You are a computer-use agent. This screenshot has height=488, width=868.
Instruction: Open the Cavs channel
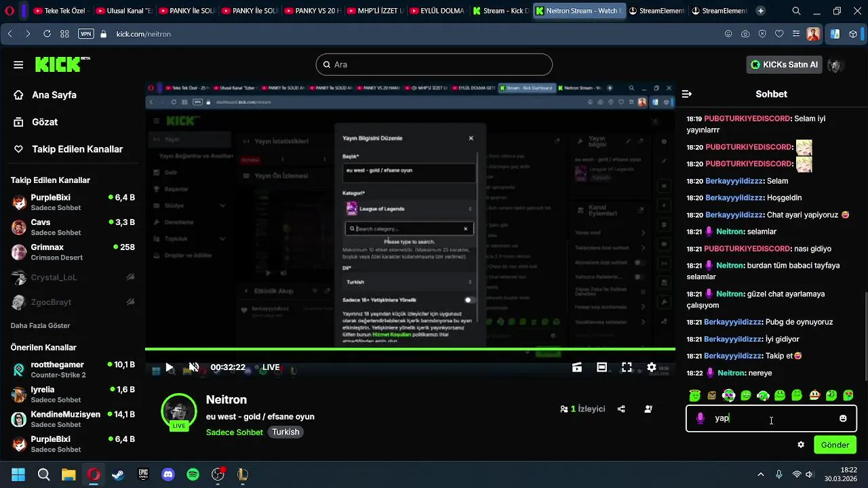74,227
